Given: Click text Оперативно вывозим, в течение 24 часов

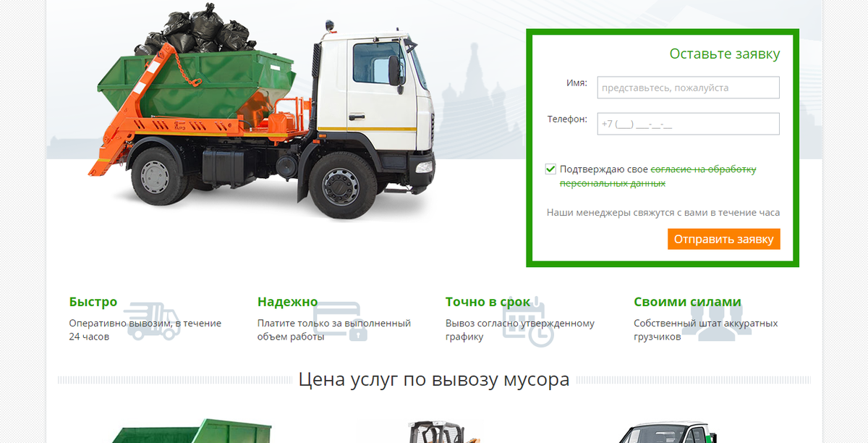Looking at the screenshot, I should point(145,330).
